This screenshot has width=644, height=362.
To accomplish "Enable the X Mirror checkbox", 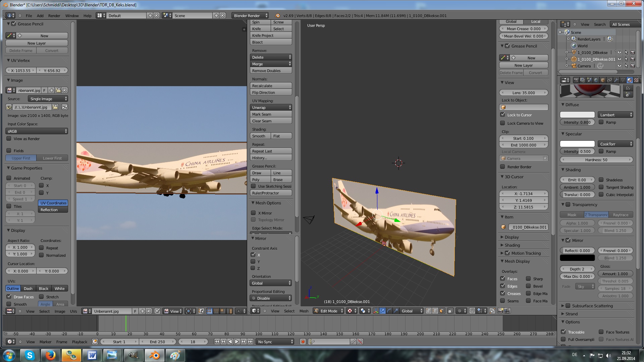I will (x=254, y=213).
